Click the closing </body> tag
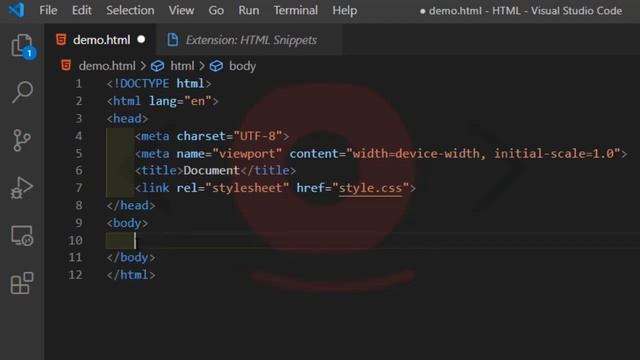Screen dimensions: 640x360 click(x=131, y=258)
